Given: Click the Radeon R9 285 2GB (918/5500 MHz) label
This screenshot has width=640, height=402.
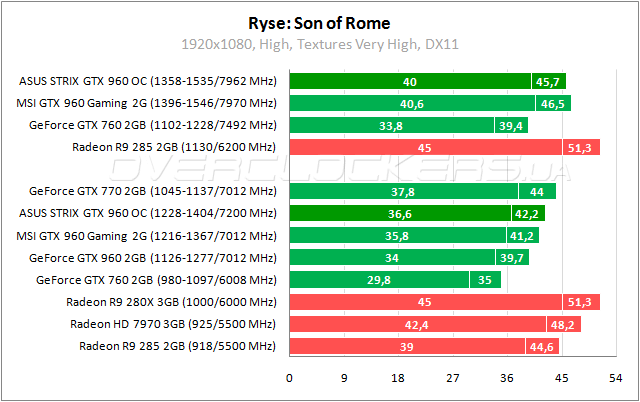Looking at the screenshot, I should pyautogui.click(x=177, y=346).
